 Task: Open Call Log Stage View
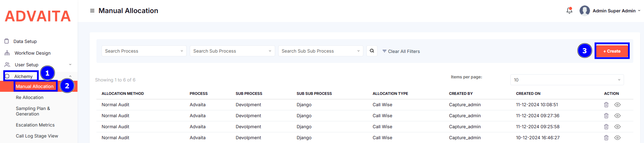[x=37, y=136]
